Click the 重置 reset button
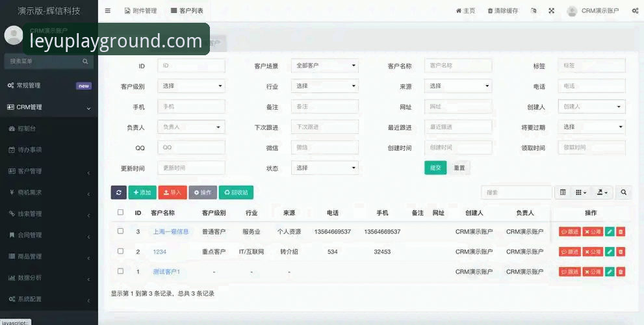Viewport: 644px width, 325px height. (459, 168)
